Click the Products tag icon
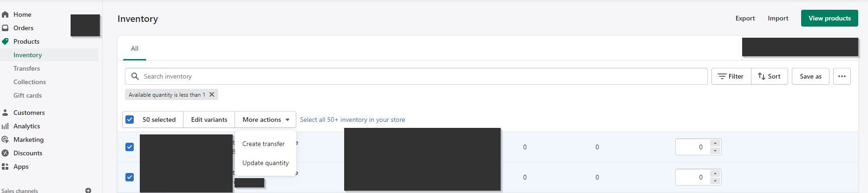 pyautogui.click(x=6, y=41)
